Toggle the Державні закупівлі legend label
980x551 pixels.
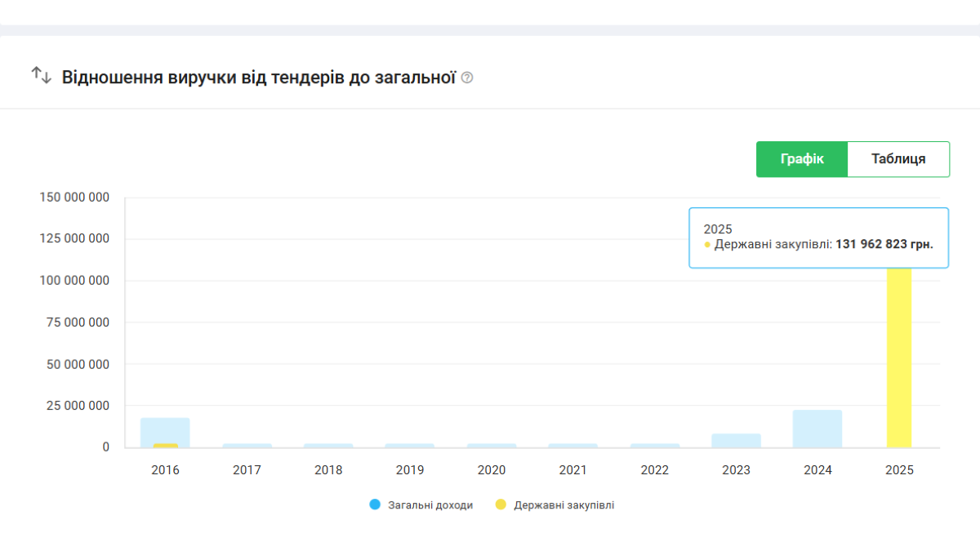[563, 505]
